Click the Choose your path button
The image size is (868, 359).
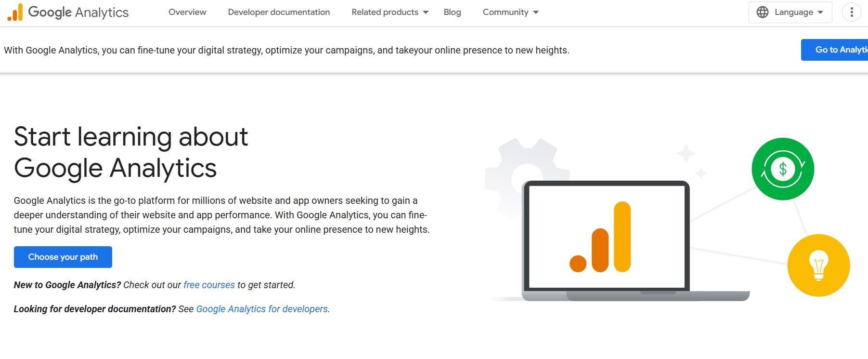coord(63,257)
